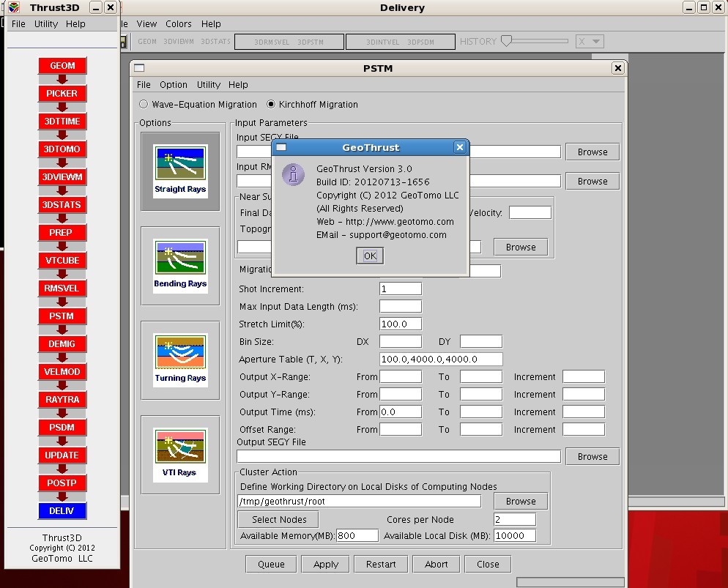Screen dimensions: 728x588
Task: Open File menu in PSTM window
Action: (144, 84)
